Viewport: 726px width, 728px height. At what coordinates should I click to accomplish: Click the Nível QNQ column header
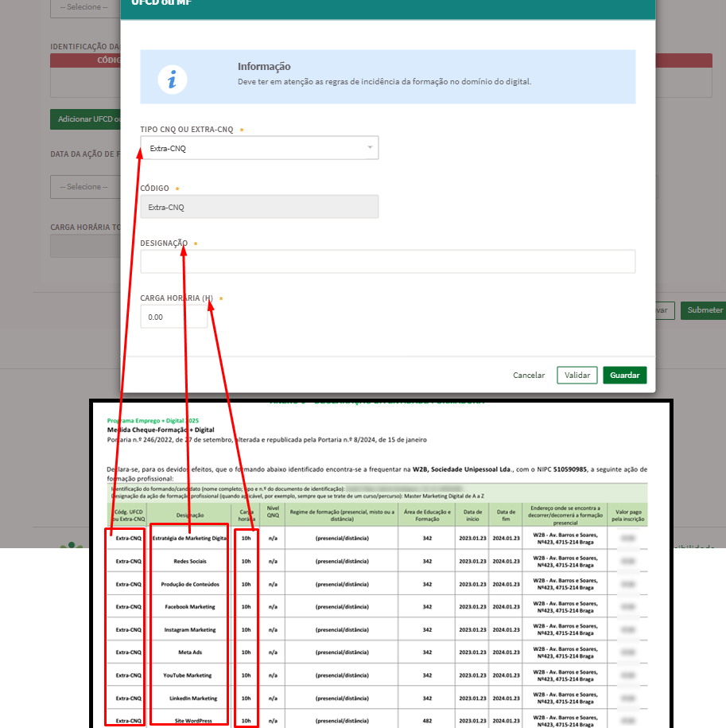(273, 514)
